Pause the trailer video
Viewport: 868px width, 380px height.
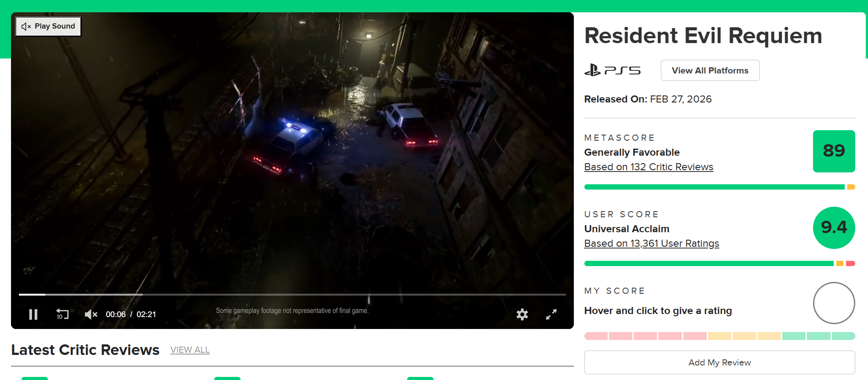(x=33, y=314)
